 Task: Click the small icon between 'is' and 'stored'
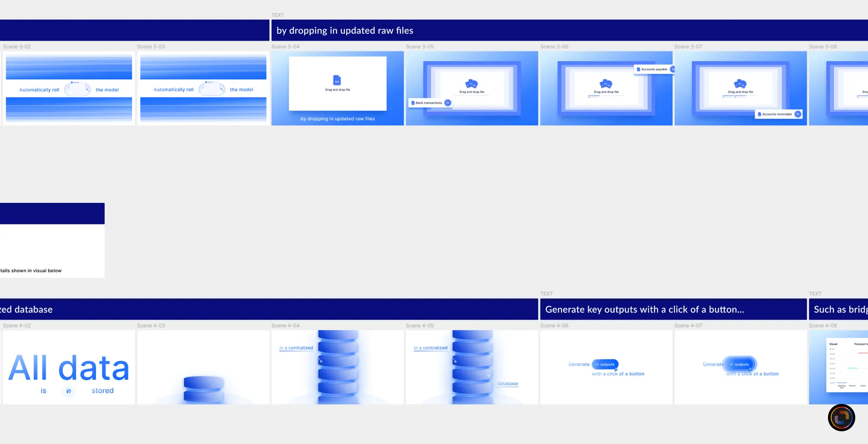[69, 391]
